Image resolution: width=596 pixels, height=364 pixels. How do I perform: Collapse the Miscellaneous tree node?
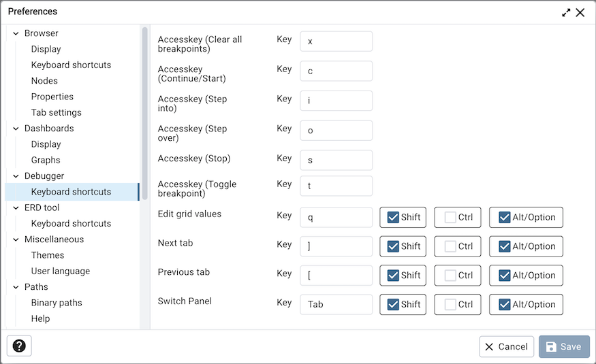[x=15, y=239]
